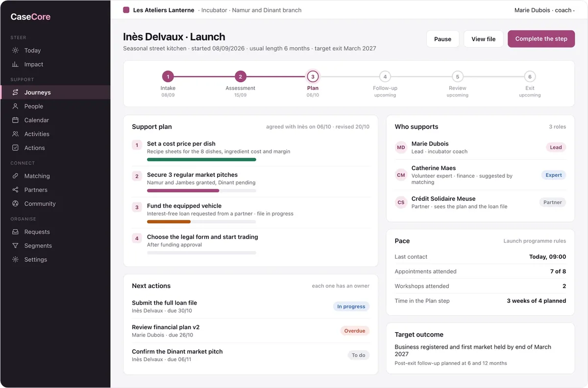Click the Journeys route icon
This screenshot has width=588, height=388.
[15, 92]
